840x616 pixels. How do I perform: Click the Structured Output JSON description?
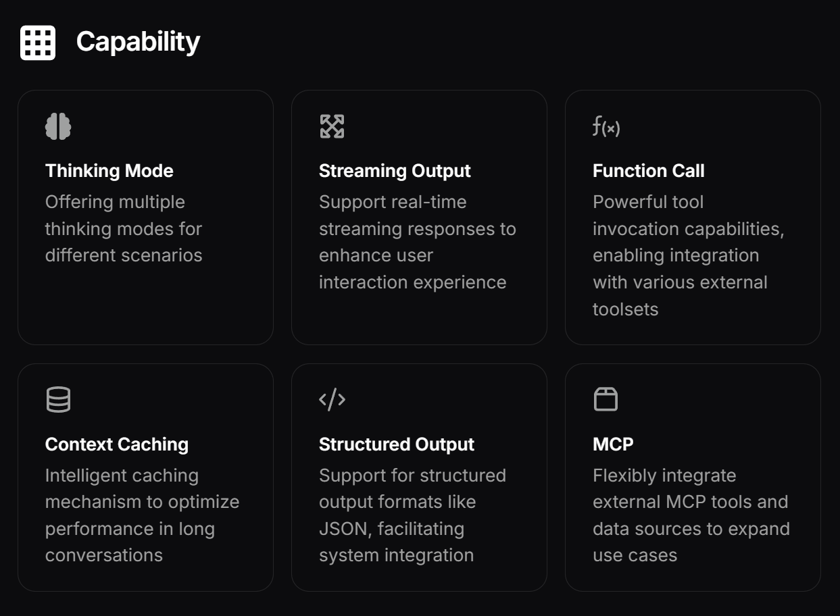(x=413, y=515)
